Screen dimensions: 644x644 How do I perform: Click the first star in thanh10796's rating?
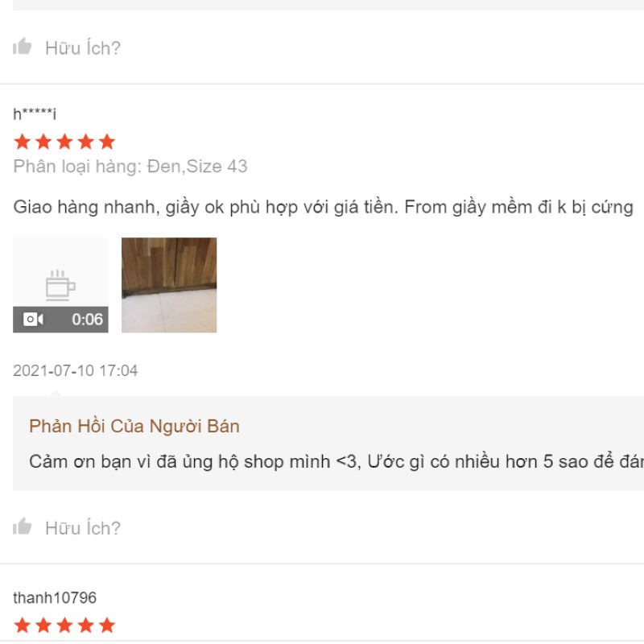23,625
